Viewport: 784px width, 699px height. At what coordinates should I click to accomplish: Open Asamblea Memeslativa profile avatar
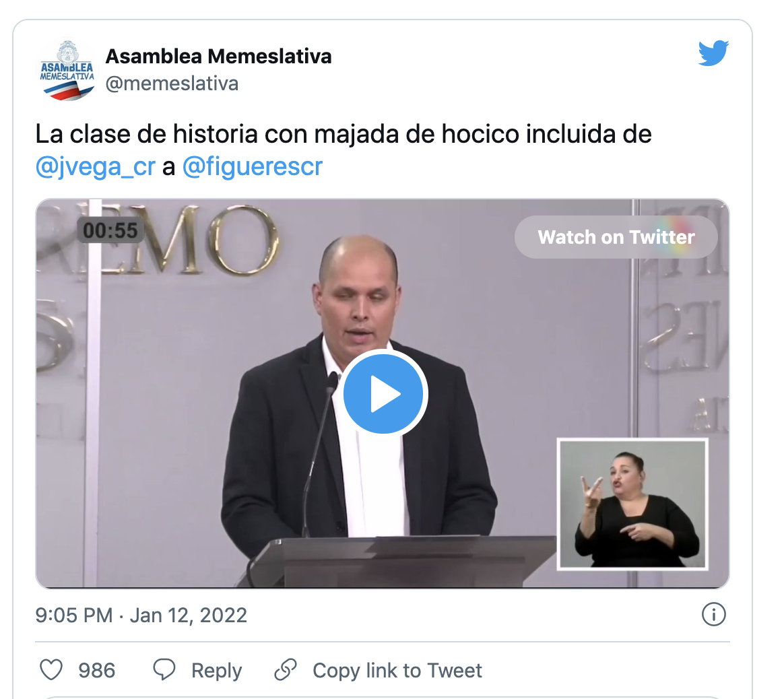[x=67, y=70]
